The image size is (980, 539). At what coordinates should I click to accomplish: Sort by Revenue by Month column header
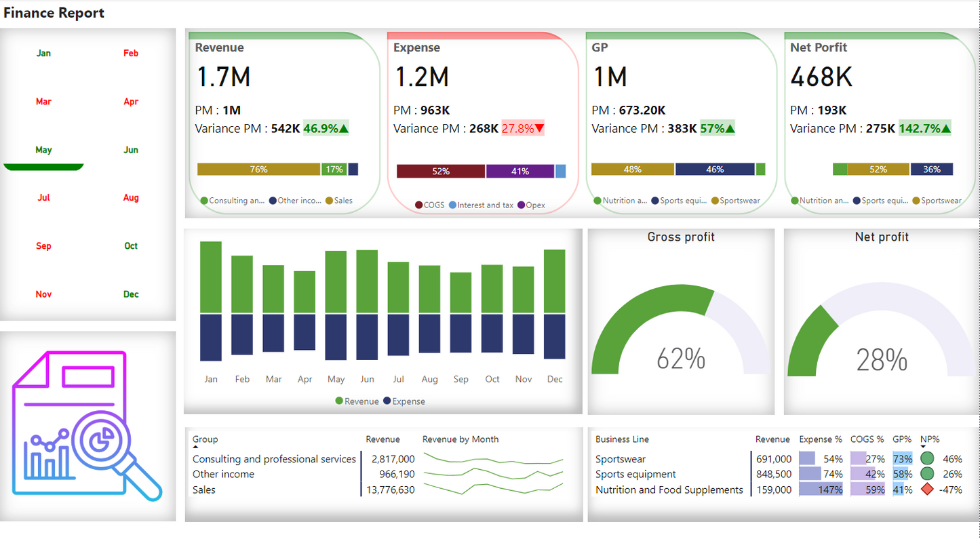460,439
